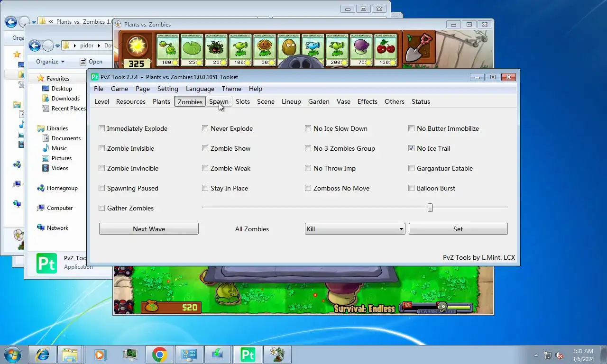Check the Never Explode option
This screenshot has width=607, height=364.
point(205,128)
